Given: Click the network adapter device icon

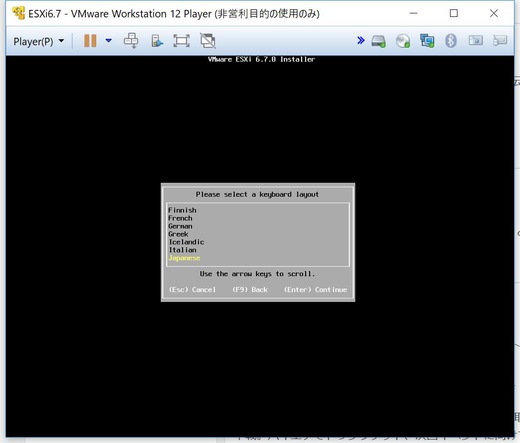Looking at the screenshot, I should pos(427,41).
